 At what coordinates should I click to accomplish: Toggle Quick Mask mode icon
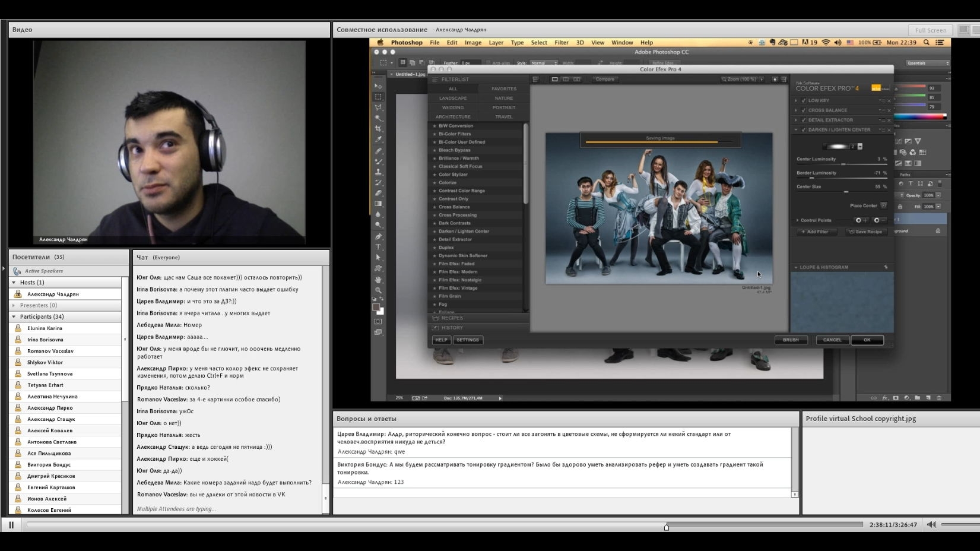[378, 322]
